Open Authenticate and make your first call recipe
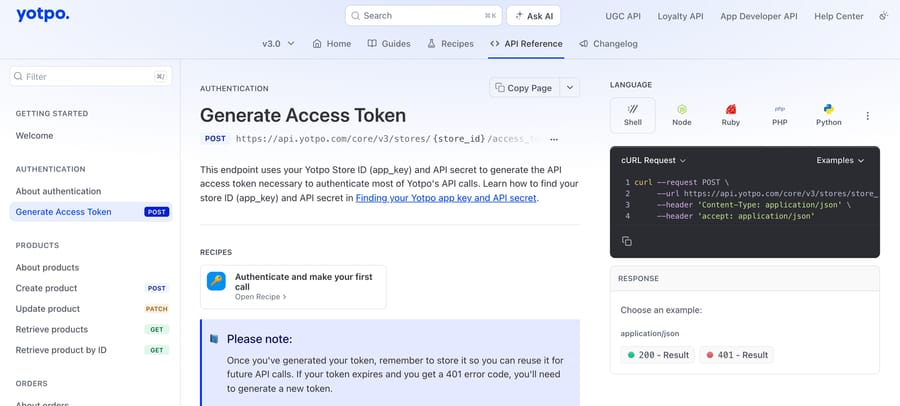Screen dimensions: 900x406 (293, 287)
